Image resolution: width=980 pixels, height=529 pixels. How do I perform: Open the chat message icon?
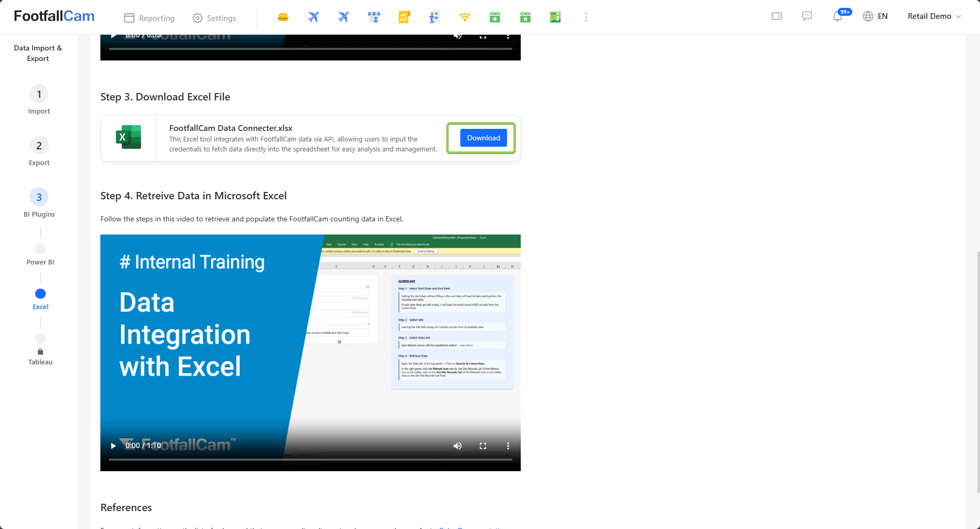(807, 16)
